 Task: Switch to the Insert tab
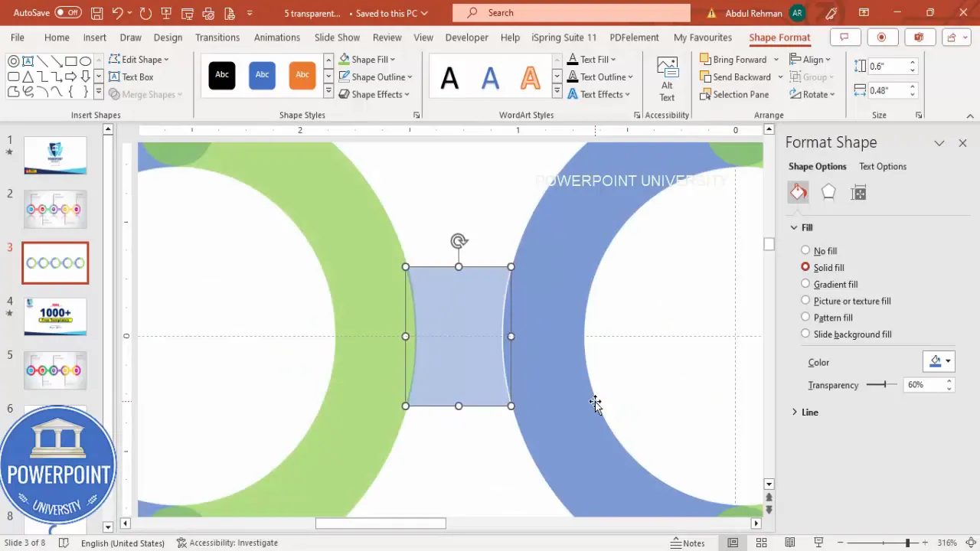tap(94, 37)
